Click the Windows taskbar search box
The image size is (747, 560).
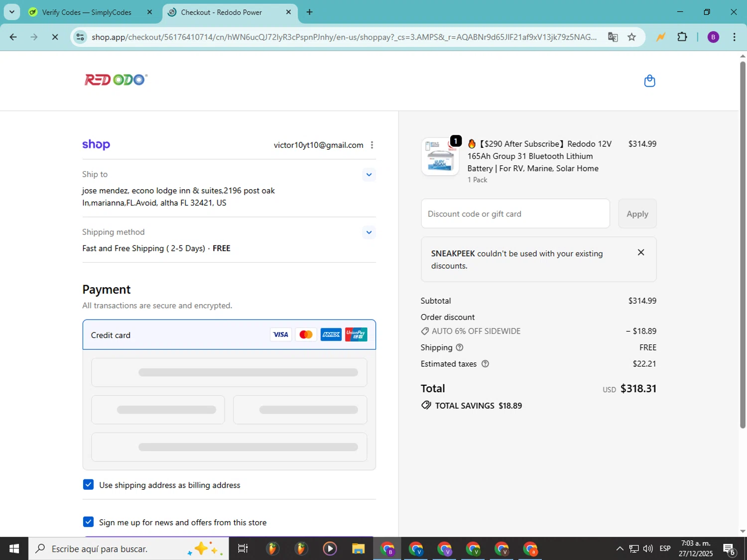coord(128,549)
